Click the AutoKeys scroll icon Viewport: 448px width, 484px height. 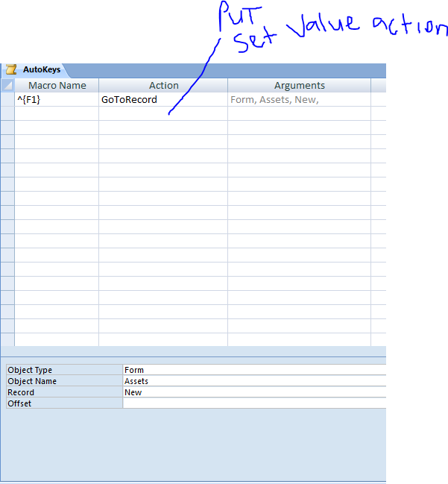click(11, 70)
